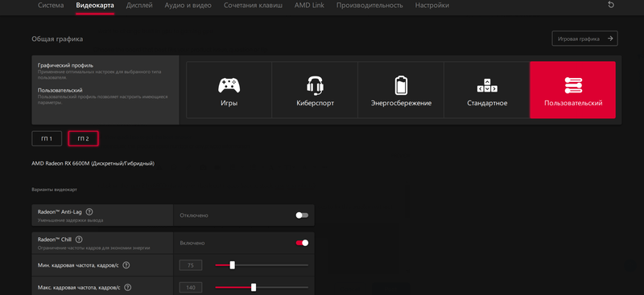This screenshot has height=295, width=644.
Task: Open help for Radeon Chill
Action: pos(79,240)
